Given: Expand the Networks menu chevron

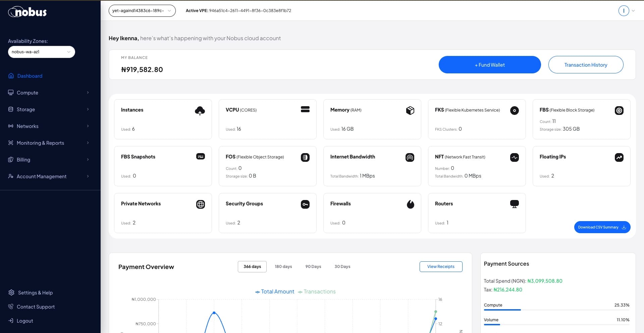Looking at the screenshot, I should point(88,126).
